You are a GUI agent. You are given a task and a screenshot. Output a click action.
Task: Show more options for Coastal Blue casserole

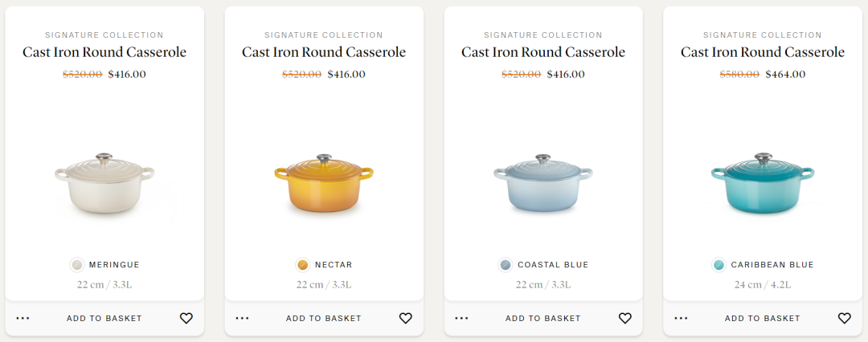tap(461, 319)
